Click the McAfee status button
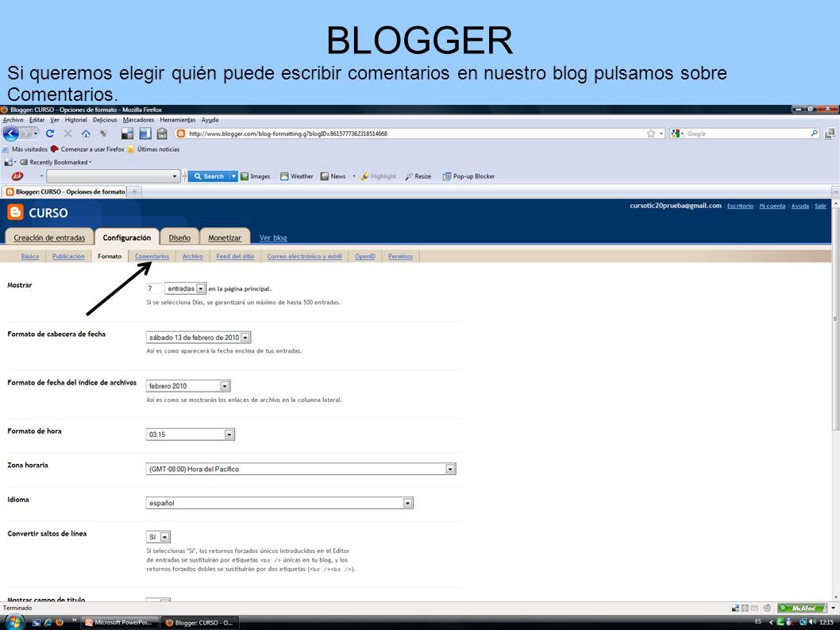 point(802,608)
